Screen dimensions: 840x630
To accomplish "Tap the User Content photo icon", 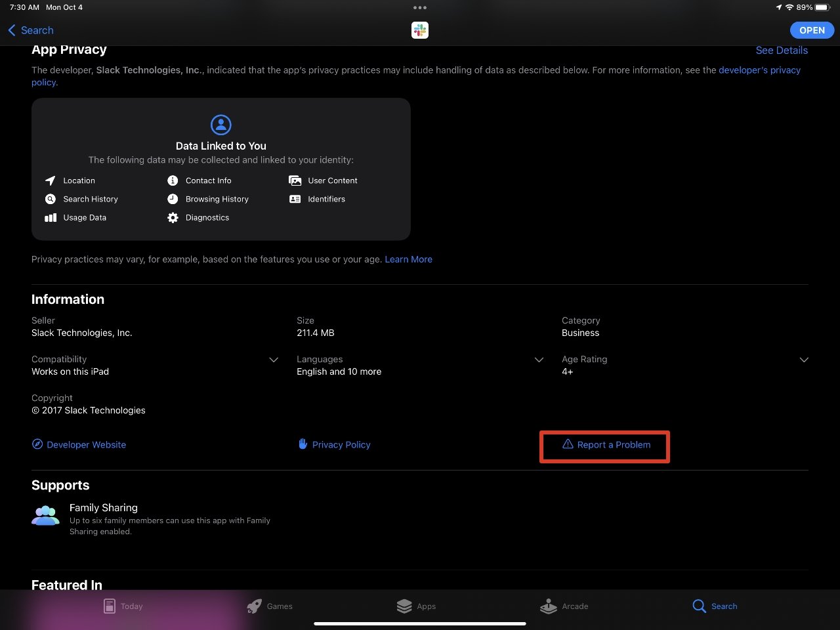I will (295, 180).
